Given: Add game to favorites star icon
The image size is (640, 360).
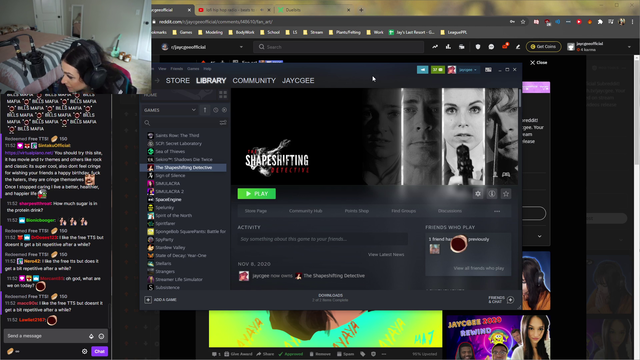Looking at the screenshot, I should click(x=506, y=194).
